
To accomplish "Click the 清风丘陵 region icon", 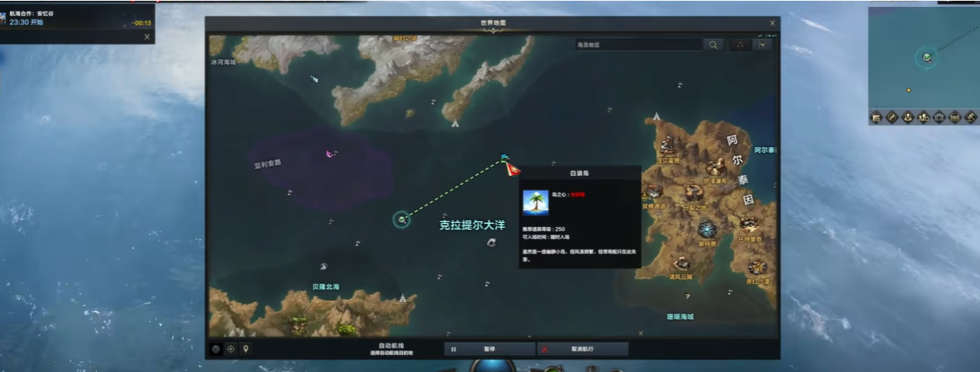I will pos(681,264).
